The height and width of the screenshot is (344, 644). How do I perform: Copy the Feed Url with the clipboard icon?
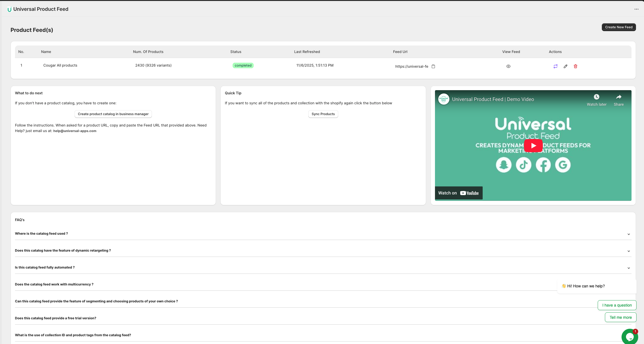click(433, 66)
